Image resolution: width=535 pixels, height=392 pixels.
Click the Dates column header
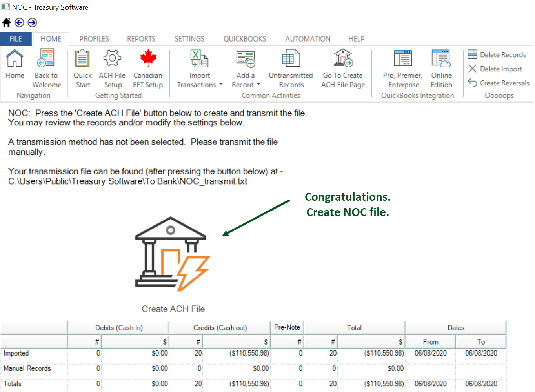[456, 328]
